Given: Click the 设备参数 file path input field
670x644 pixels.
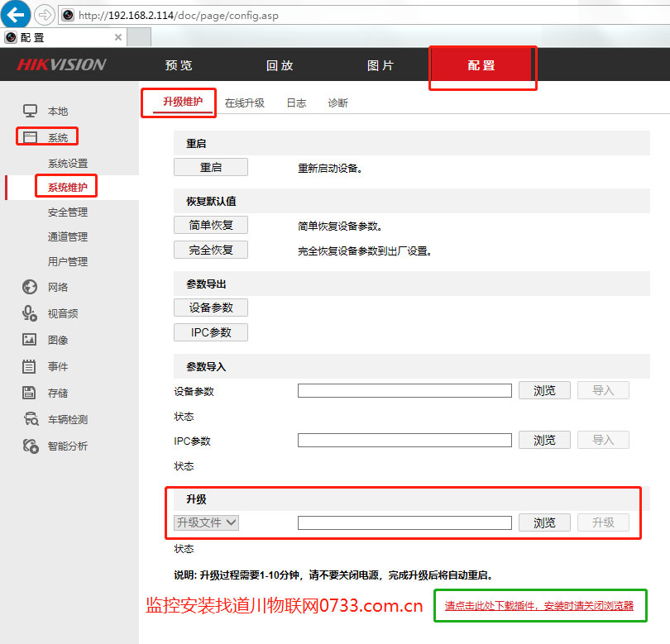Looking at the screenshot, I should click(x=404, y=390).
